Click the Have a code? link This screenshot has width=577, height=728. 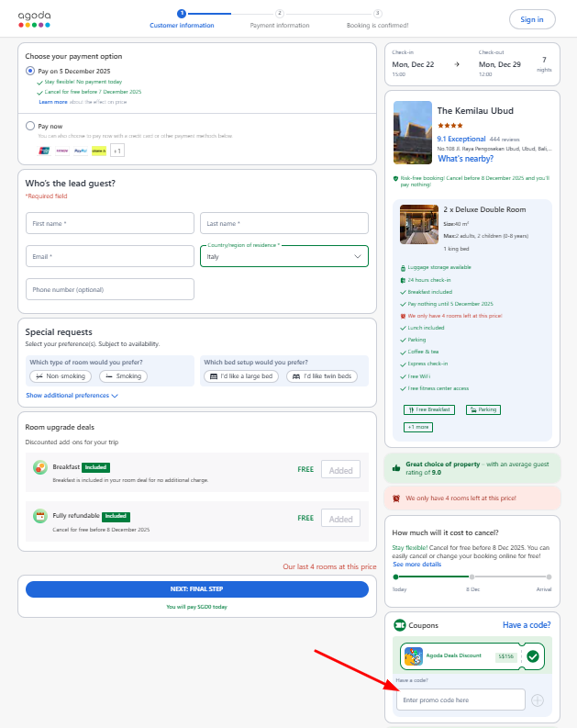[x=527, y=625]
